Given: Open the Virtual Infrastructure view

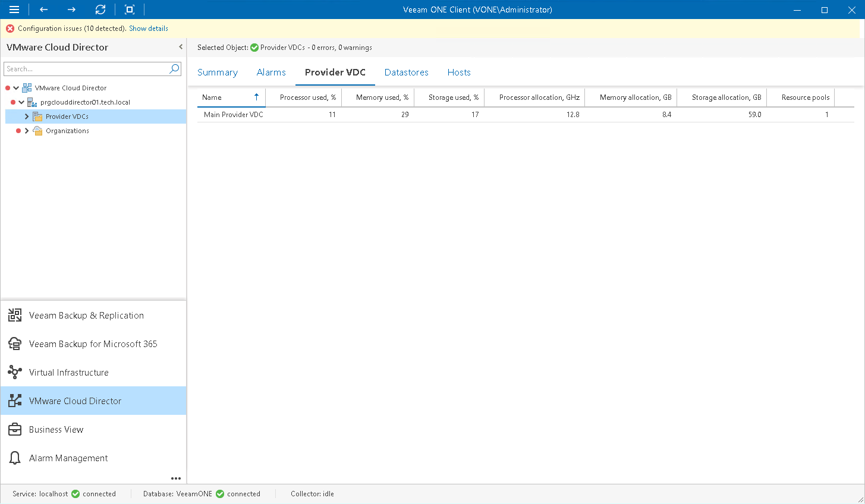Looking at the screenshot, I should [93, 373].
